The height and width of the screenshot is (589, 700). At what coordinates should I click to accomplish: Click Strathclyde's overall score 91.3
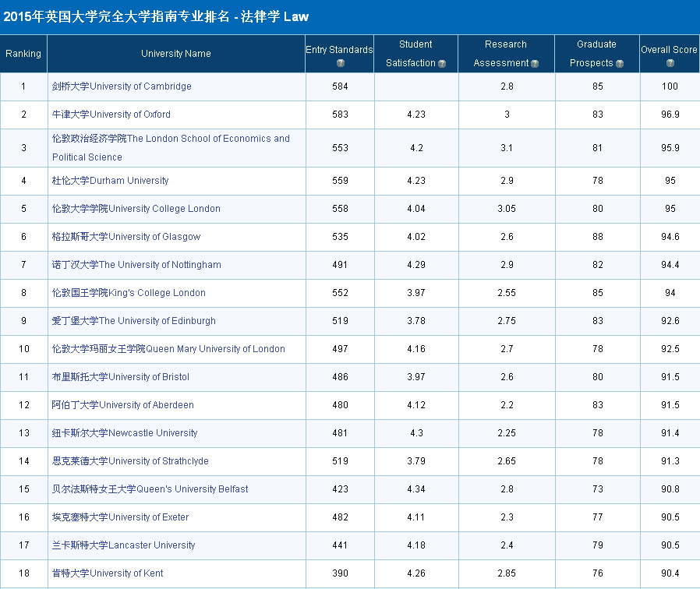pos(670,461)
